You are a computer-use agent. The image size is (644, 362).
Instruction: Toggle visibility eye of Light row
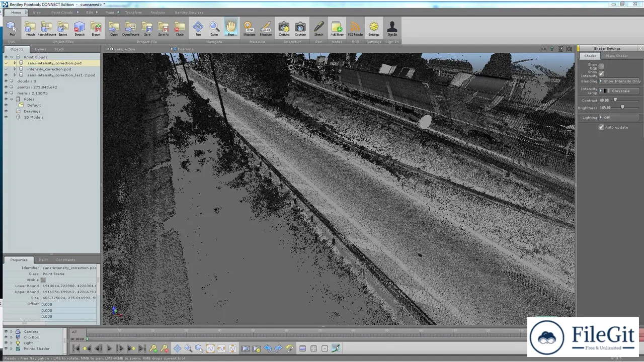pos(6,343)
